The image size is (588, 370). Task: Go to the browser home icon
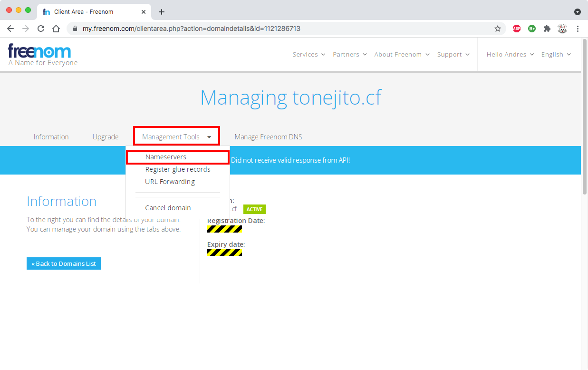coord(56,29)
